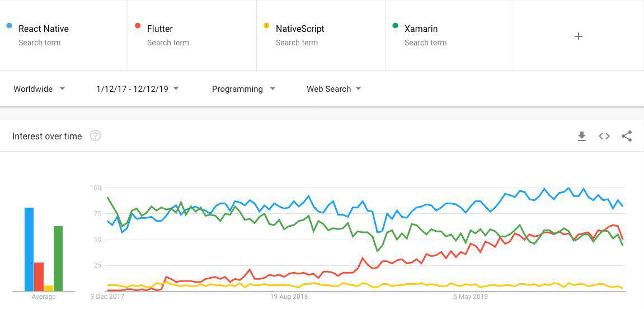Open the Worldwide region dropdown

[x=39, y=89]
